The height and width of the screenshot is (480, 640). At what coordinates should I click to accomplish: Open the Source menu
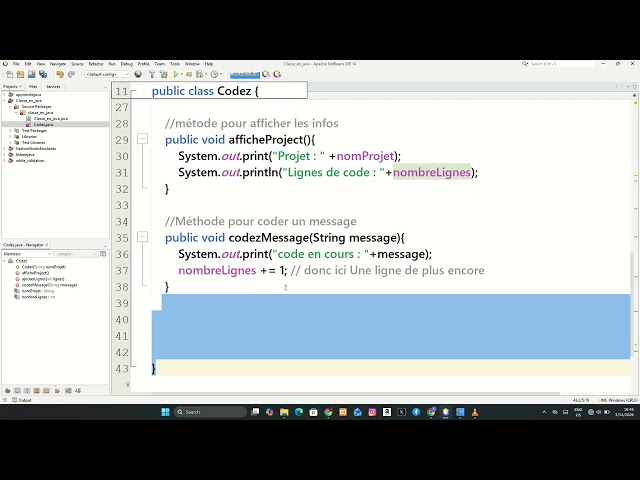pyautogui.click(x=77, y=64)
